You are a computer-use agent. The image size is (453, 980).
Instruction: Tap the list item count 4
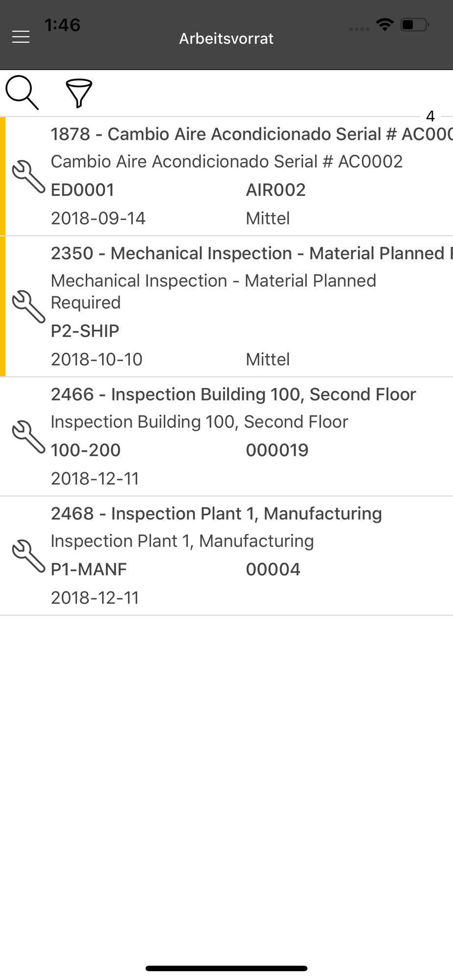[430, 116]
